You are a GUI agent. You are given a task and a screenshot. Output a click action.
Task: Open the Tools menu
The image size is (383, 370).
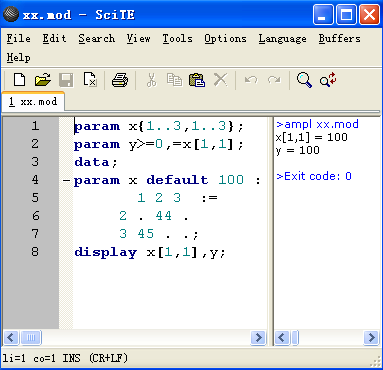point(177,38)
